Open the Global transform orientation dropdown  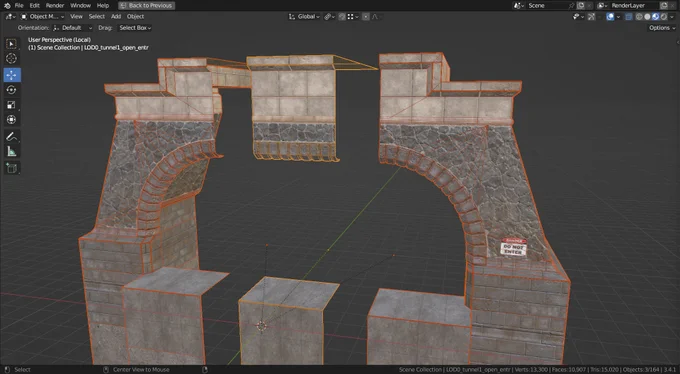pos(304,16)
